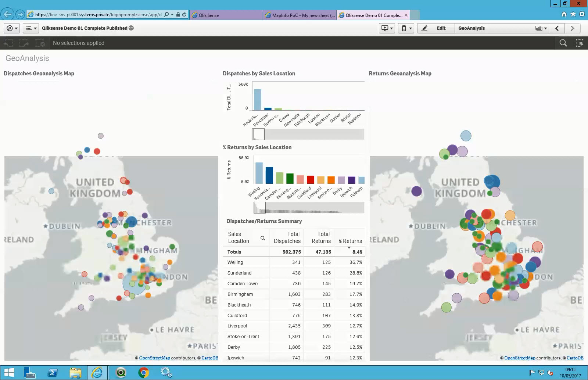Switch to the MapInfo PoC browser tab

tap(300, 15)
